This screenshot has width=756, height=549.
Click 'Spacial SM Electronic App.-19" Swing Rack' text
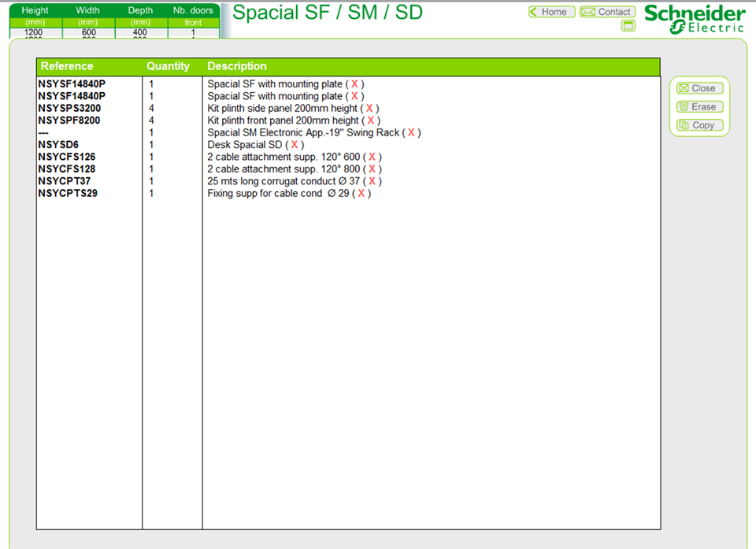coord(303,132)
